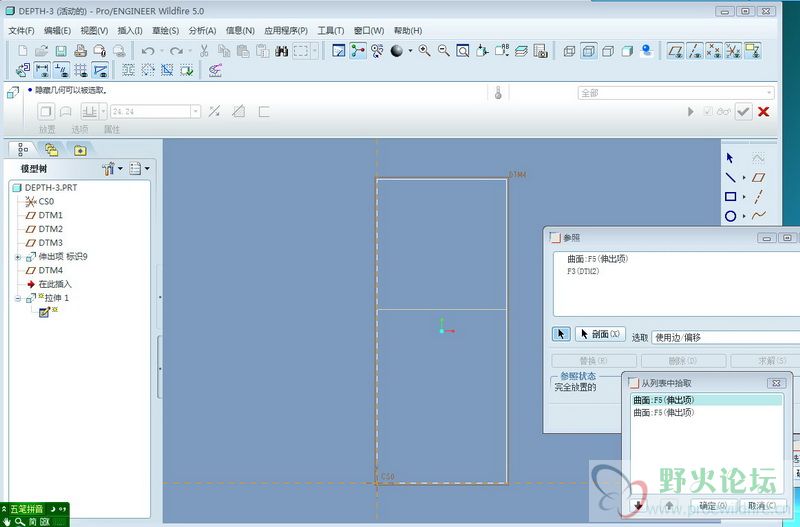Toggle sketch grid display
The width and height of the screenshot is (800, 527).
click(81, 70)
